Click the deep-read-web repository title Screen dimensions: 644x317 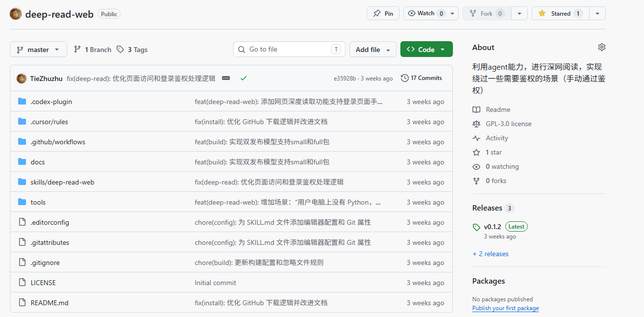click(x=59, y=14)
